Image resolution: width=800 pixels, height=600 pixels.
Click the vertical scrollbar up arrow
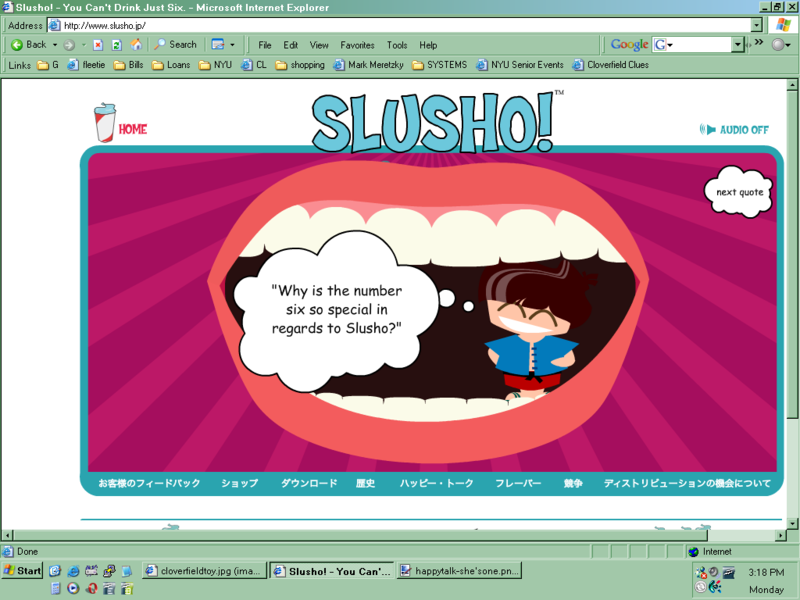792,85
